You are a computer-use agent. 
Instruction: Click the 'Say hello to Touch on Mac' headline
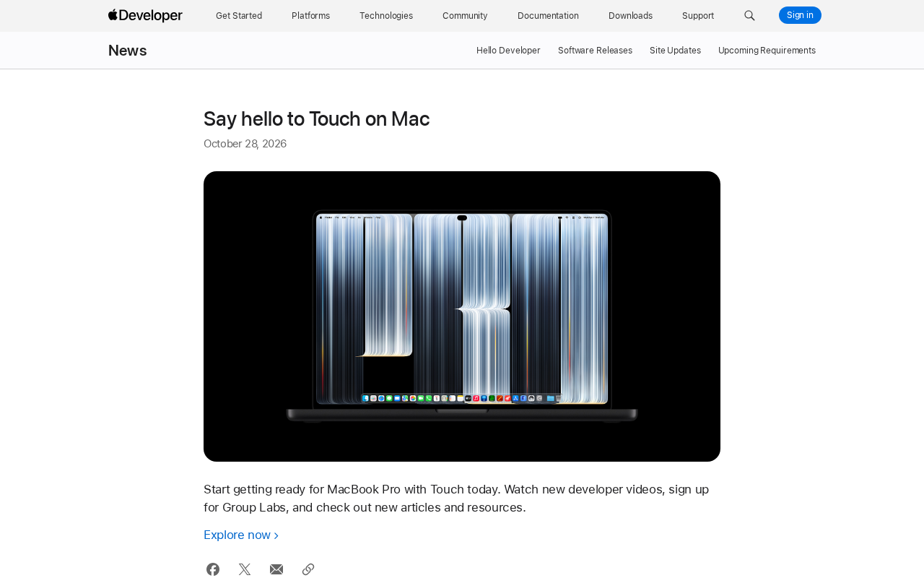coord(316,119)
